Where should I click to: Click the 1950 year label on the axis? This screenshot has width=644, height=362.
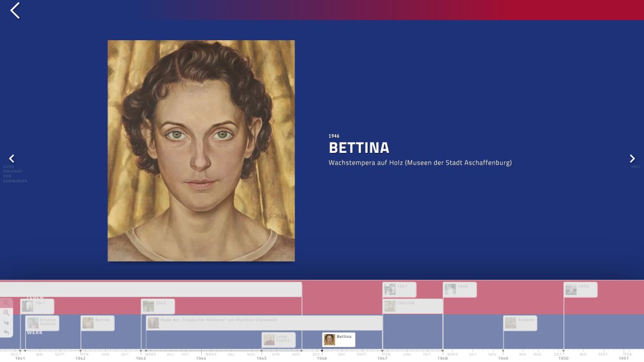click(x=563, y=358)
